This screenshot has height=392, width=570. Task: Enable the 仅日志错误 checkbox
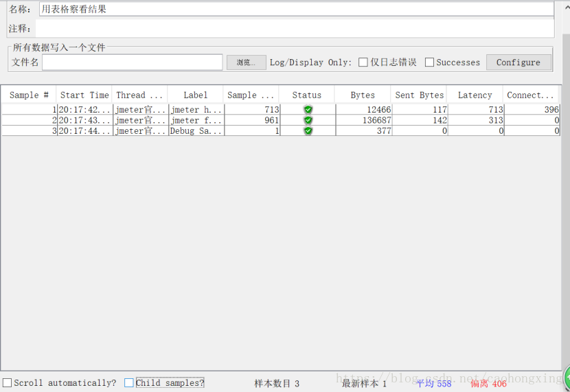tap(363, 62)
